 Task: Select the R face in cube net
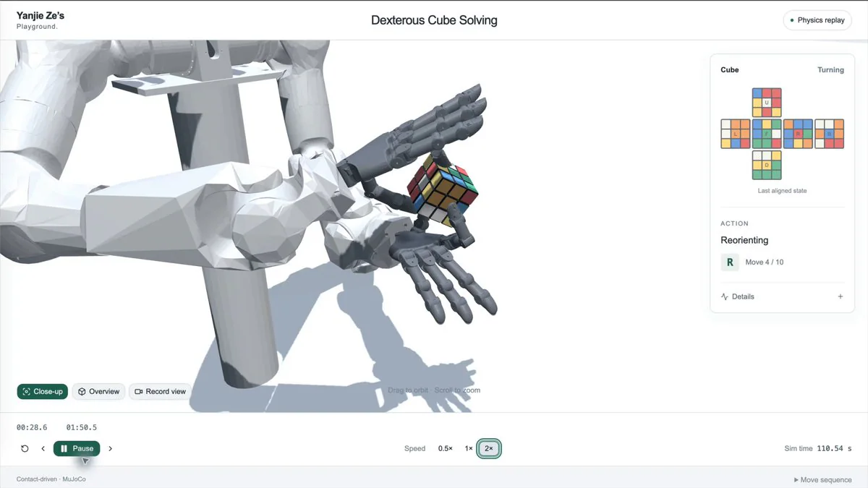point(798,134)
